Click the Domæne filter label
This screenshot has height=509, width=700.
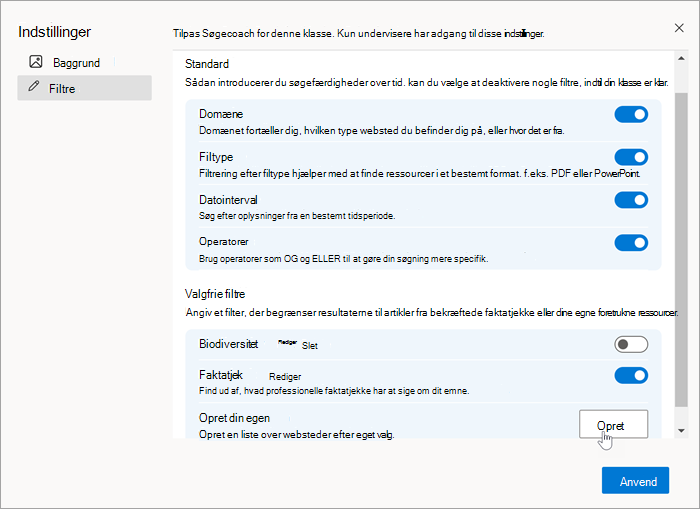click(x=221, y=114)
